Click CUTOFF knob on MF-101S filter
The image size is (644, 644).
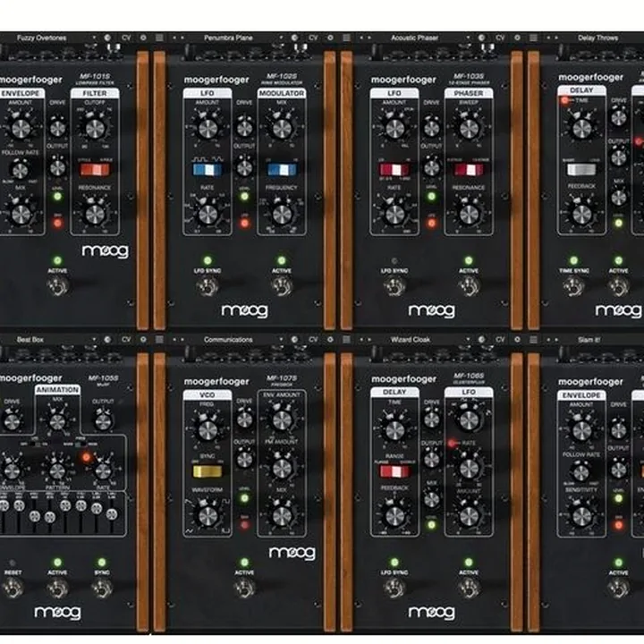tap(95, 129)
